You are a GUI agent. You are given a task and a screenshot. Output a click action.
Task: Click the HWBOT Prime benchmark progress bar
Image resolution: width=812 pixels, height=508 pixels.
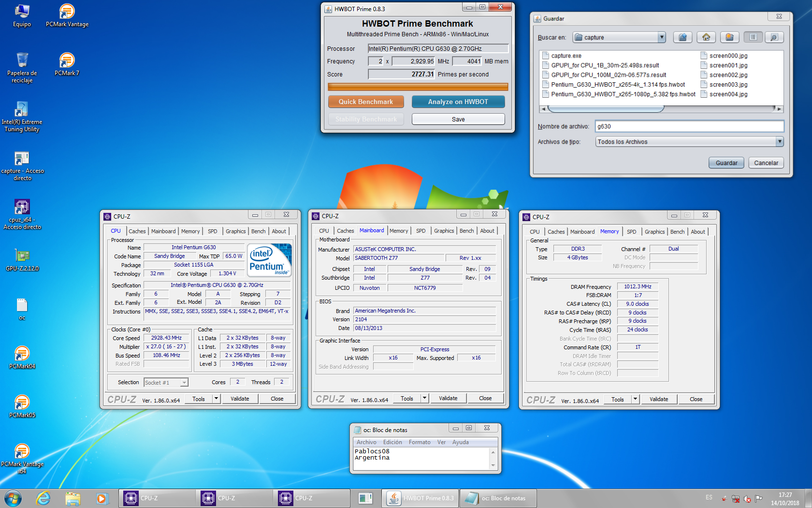click(x=418, y=87)
